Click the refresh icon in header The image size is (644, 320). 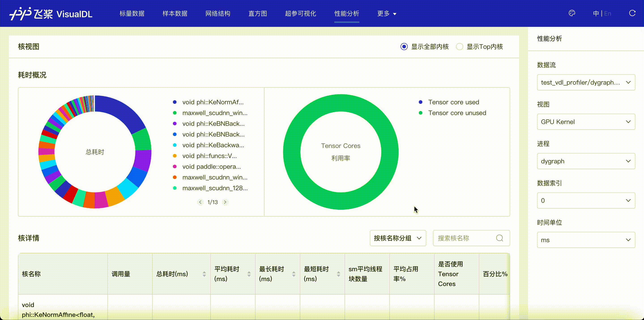point(632,13)
